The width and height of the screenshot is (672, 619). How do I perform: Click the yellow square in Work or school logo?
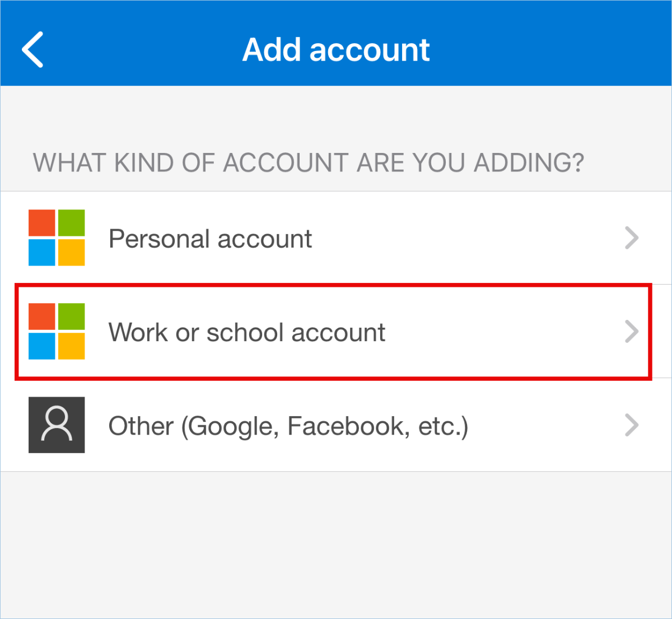click(71, 346)
